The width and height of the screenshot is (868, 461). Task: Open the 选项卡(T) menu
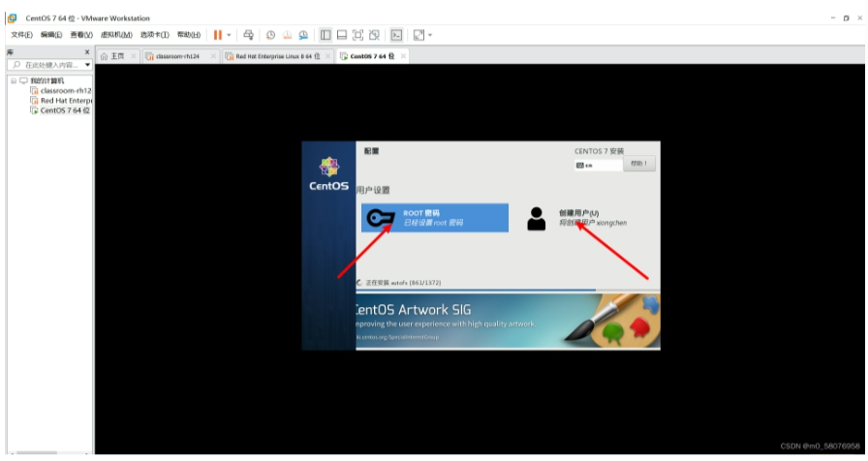pyautogui.click(x=154, y=35)
